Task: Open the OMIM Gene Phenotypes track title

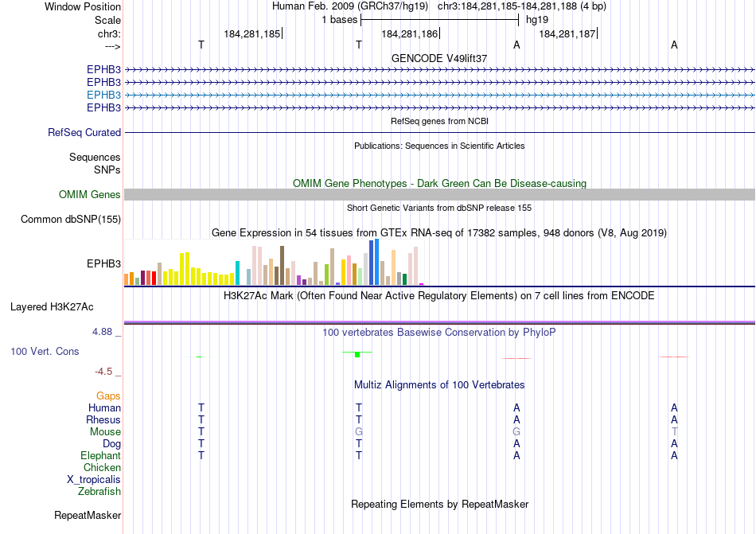Action: tap(439, 184)
